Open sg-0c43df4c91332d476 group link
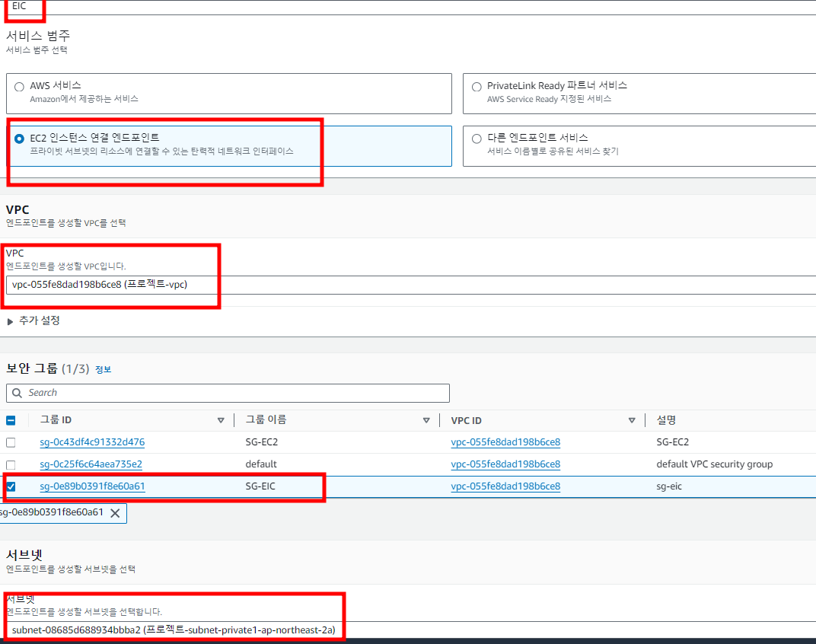Screen dimensions: 816x644 point(92,442)
